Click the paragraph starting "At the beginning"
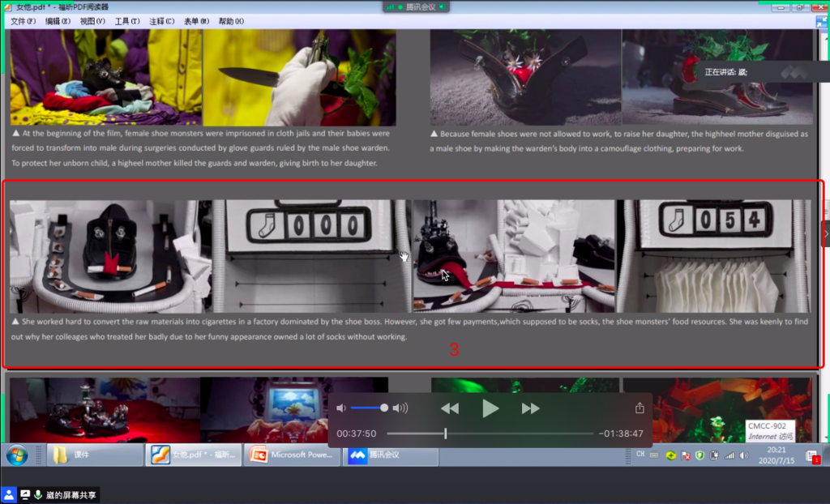The width and height of the screenshot is (830, 504). click(201, 148)
